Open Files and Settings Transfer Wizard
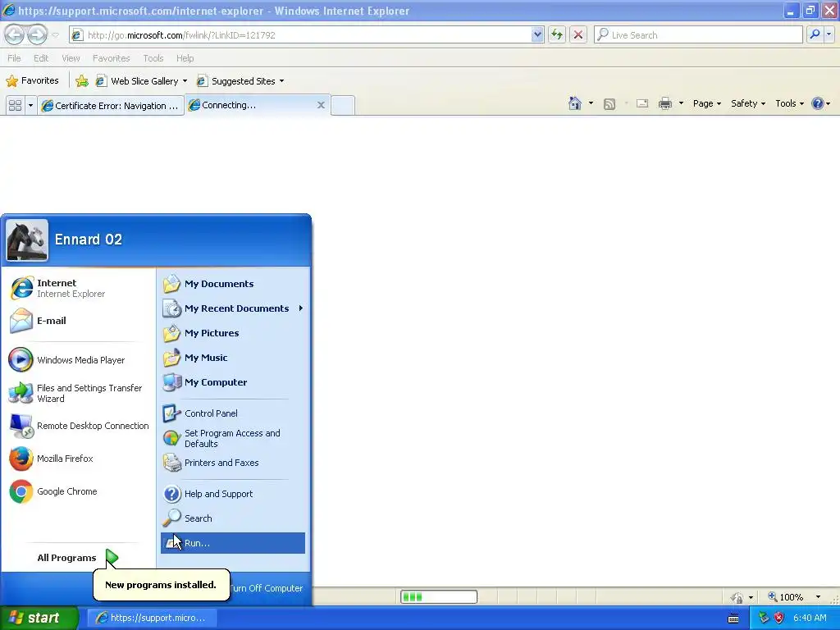The height and width of the screenshot is (630, 840). pyautogui.click(x=78, y=393)
